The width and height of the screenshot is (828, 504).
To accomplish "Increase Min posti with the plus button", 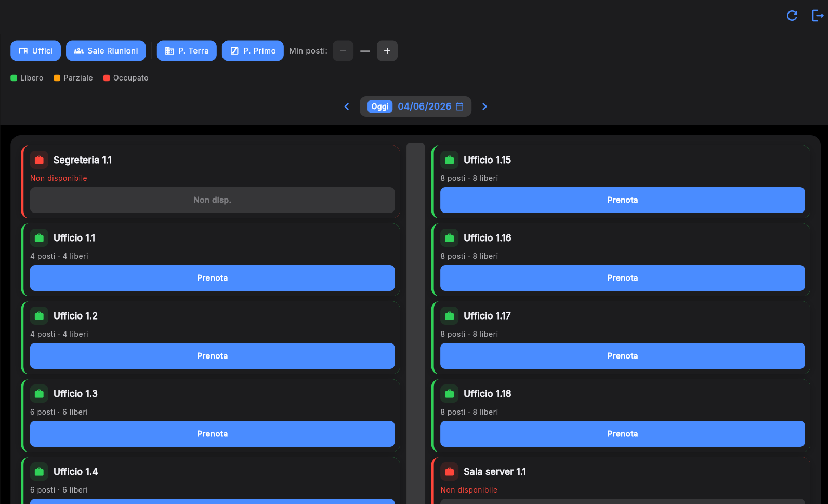I will click(387, 51).
